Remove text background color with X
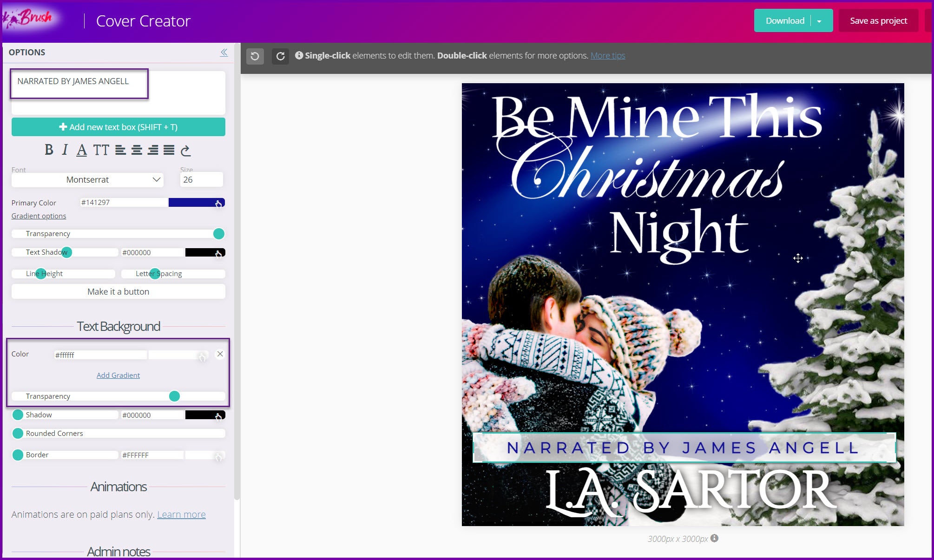The image size is (934, 560). [220, 354]
